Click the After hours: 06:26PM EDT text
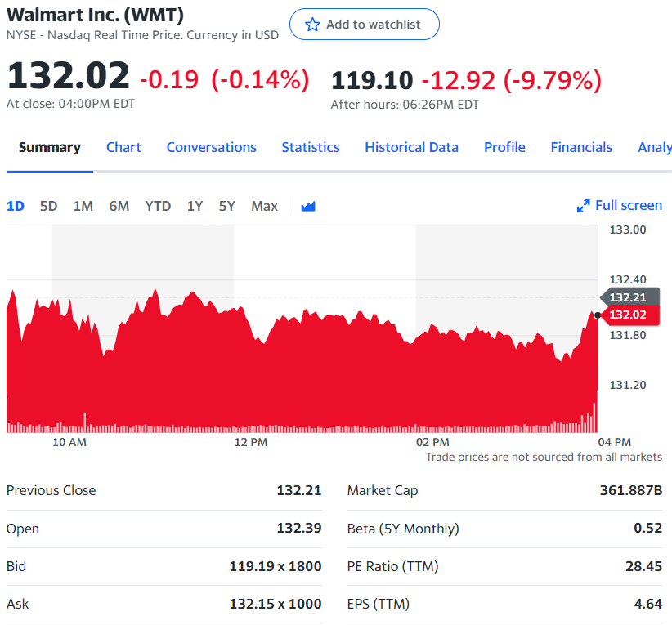Screen dimensions: 672x625 [x=405, y=105]
